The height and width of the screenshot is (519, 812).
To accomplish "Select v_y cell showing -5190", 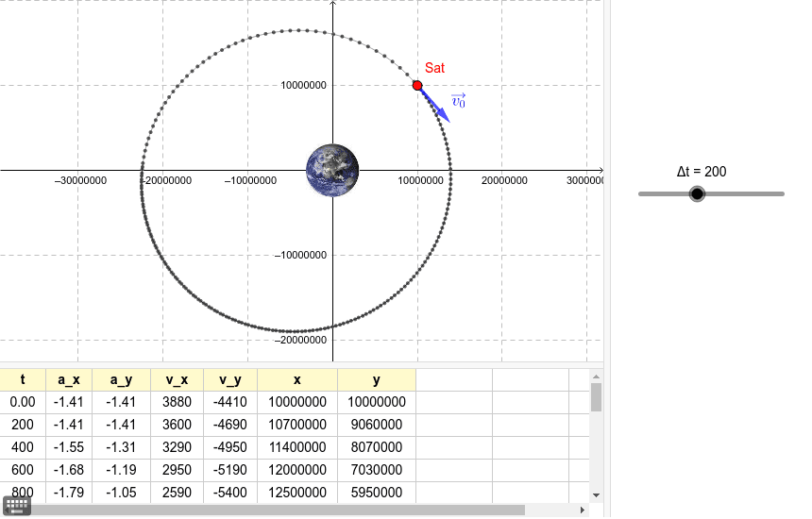I will (x=230, y=470).
